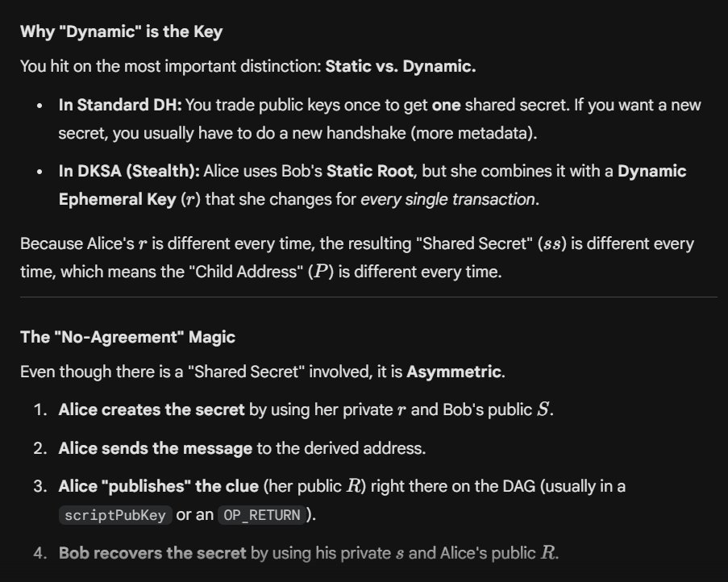Viewport: 728px width, 582px height.
Task: Click "Alice creates the secret" list item
Action: coord(152,409)
